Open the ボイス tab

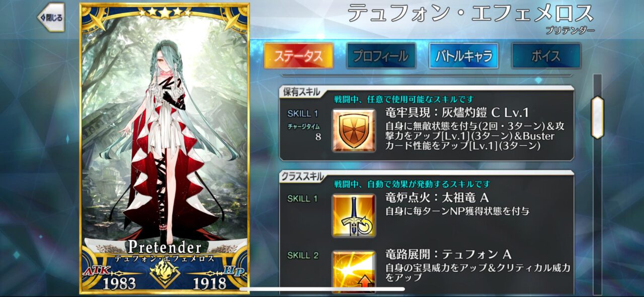[546, 56]
